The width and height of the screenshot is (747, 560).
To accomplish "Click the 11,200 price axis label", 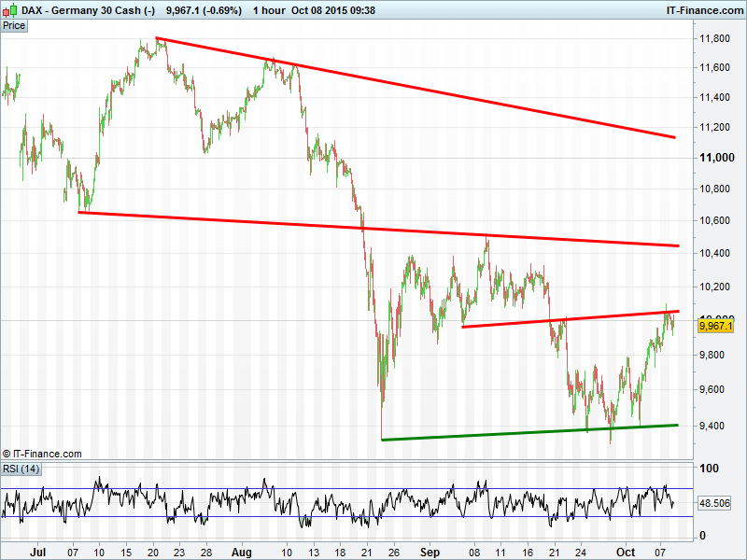I will pyautogui.click(x=714, y=127).
